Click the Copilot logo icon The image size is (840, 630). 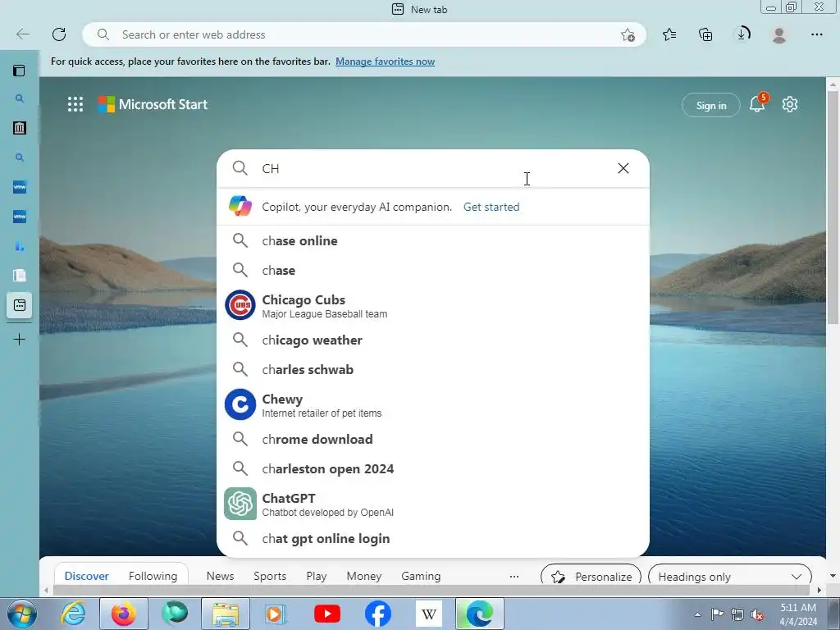(x=240, y=206)
